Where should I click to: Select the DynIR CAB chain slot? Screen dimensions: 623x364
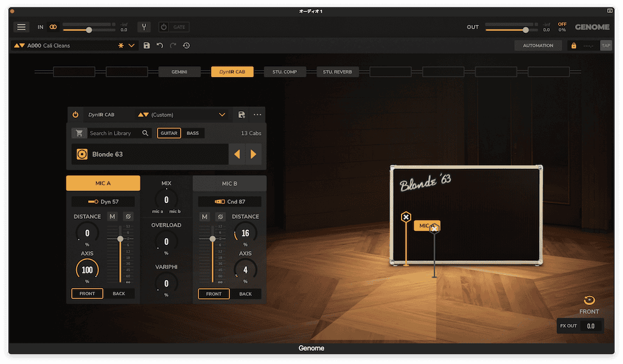tap(232, 72)
